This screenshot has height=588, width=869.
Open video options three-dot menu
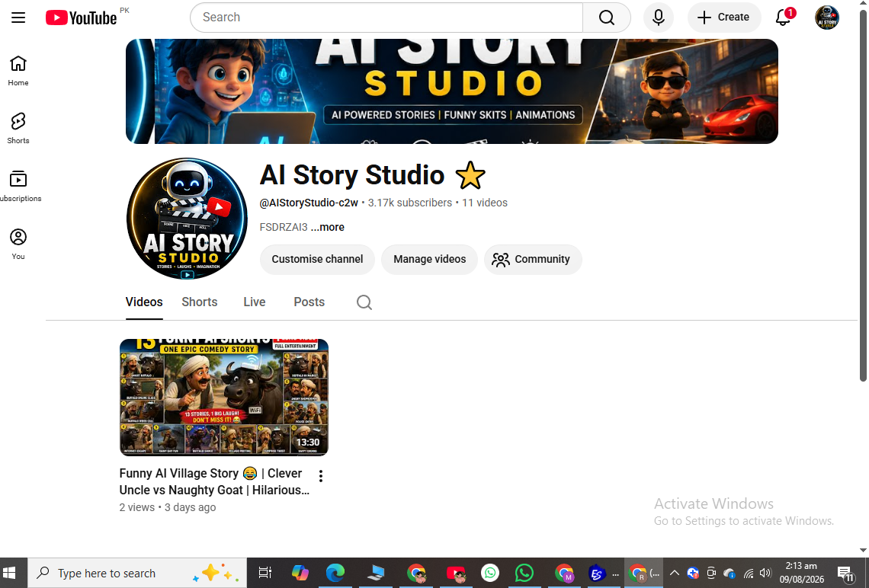pyautogui.click(x=321, y=476)
